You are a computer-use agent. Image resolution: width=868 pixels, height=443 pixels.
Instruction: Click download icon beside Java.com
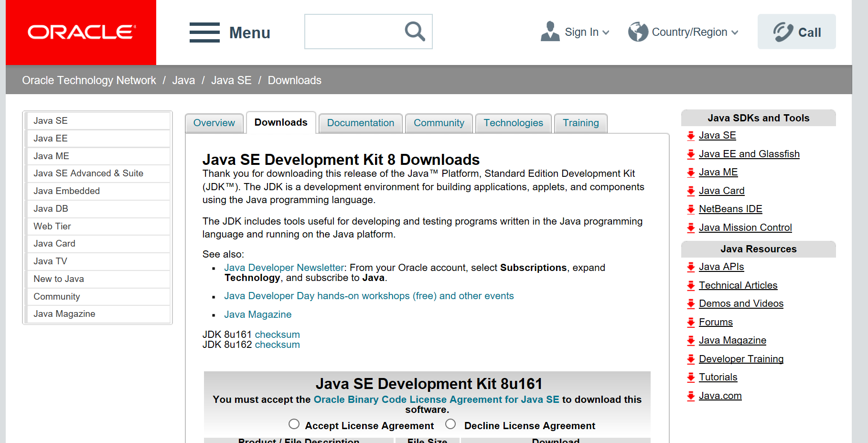pos(691,396)
